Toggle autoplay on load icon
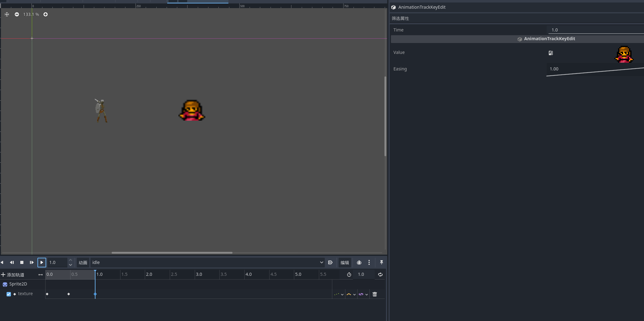The height and width of the screenshot is (321, 644). (x=330, y=262)
